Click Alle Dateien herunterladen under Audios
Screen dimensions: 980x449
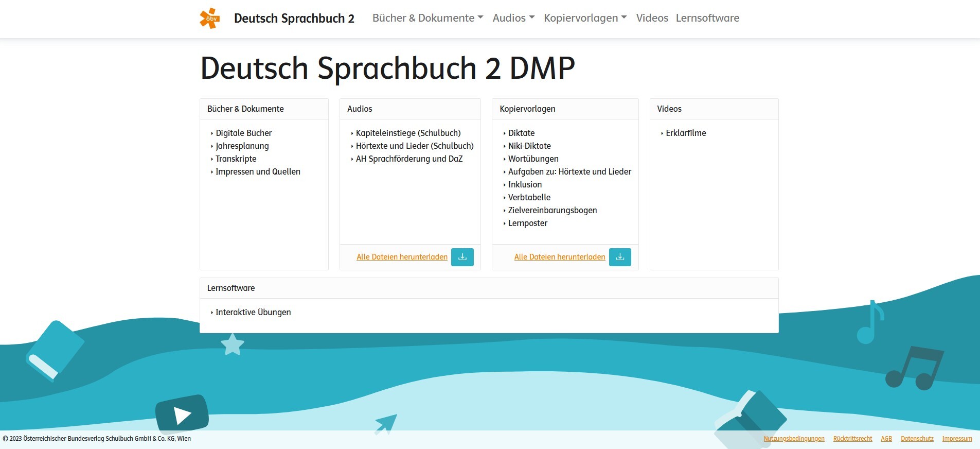point(402,257)
